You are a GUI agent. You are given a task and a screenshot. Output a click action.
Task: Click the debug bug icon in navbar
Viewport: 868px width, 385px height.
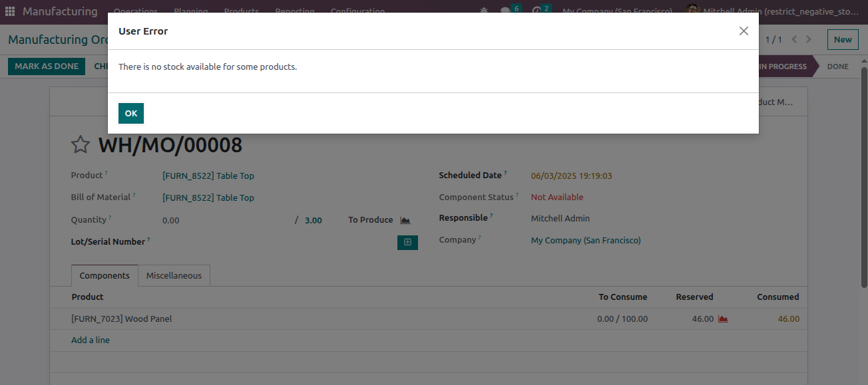pyautogui.click(x=484, y=11)
